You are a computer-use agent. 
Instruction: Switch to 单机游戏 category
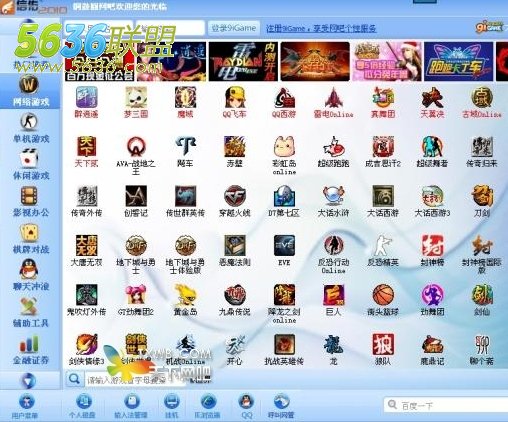click(x=30, y=128)
